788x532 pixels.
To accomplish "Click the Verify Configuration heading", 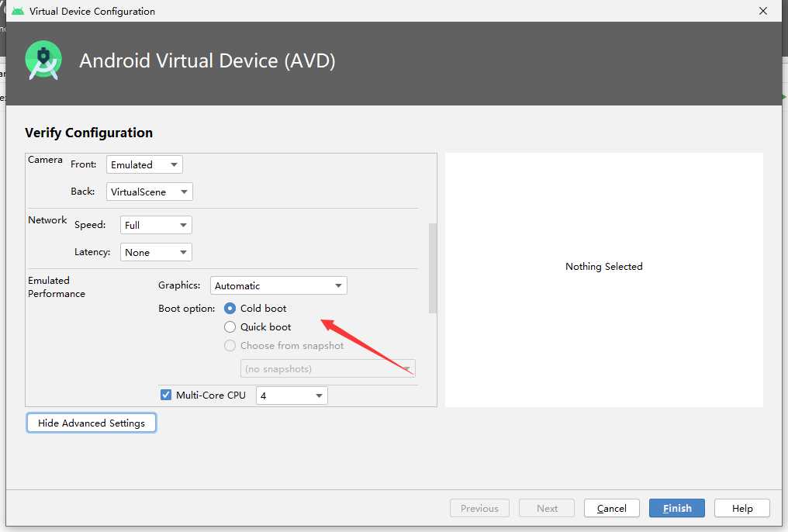I will [x=89, y=133].
